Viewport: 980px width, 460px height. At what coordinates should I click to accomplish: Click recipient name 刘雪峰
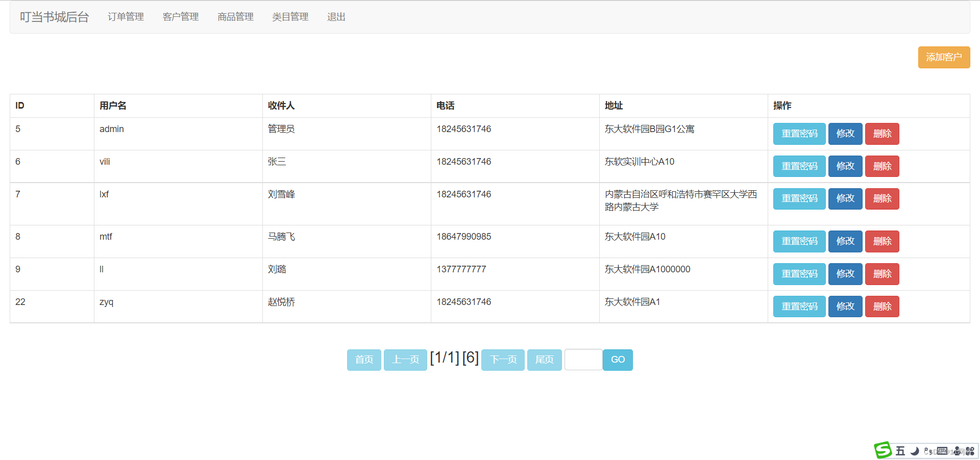coord(281,194)
